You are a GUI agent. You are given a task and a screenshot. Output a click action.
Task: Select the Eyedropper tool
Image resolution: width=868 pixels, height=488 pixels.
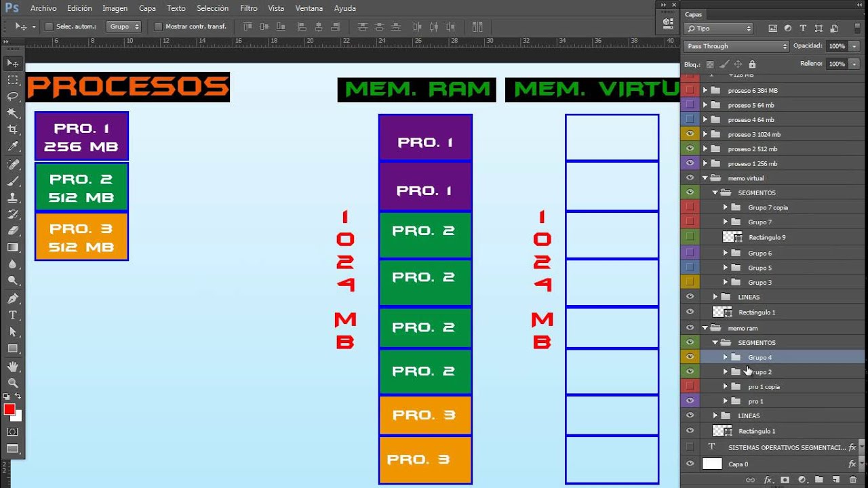tap(12, 146)
